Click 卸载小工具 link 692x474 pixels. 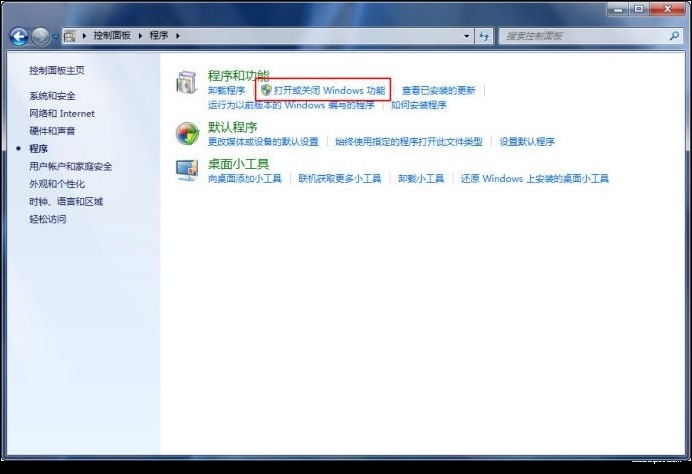(x=421, y=179)
